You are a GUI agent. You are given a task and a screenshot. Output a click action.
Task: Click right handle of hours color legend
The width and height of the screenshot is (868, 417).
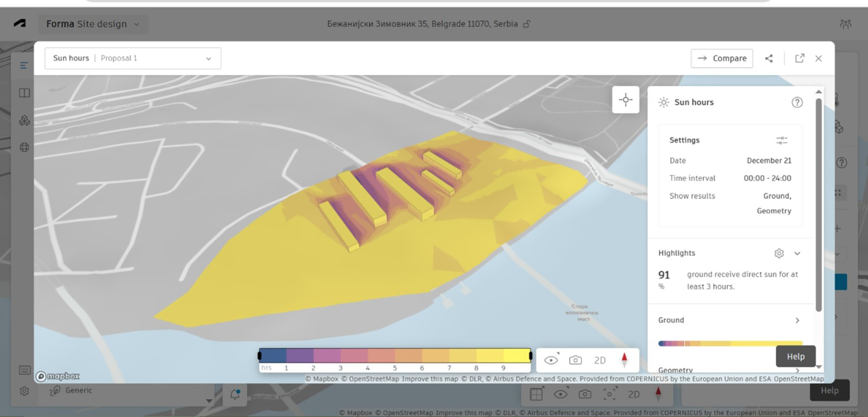pyautogui.click(x=531, y=356)
